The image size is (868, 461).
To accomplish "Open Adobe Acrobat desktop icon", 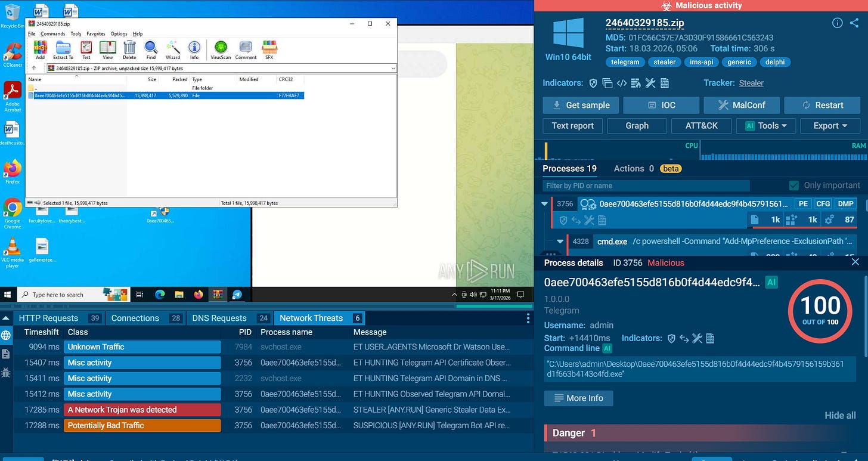I will pyautogui.click(x=12, y=97).
